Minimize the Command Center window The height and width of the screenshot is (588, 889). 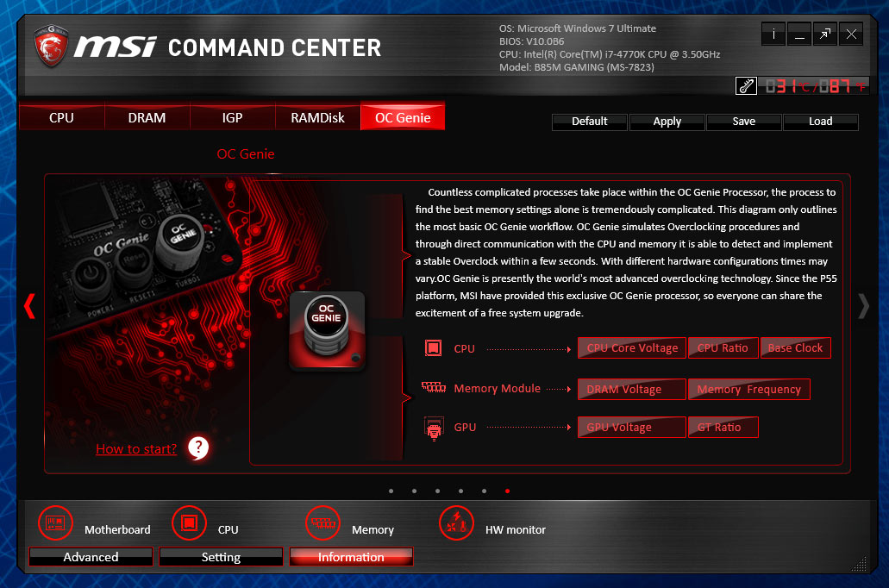click(799, 34)
